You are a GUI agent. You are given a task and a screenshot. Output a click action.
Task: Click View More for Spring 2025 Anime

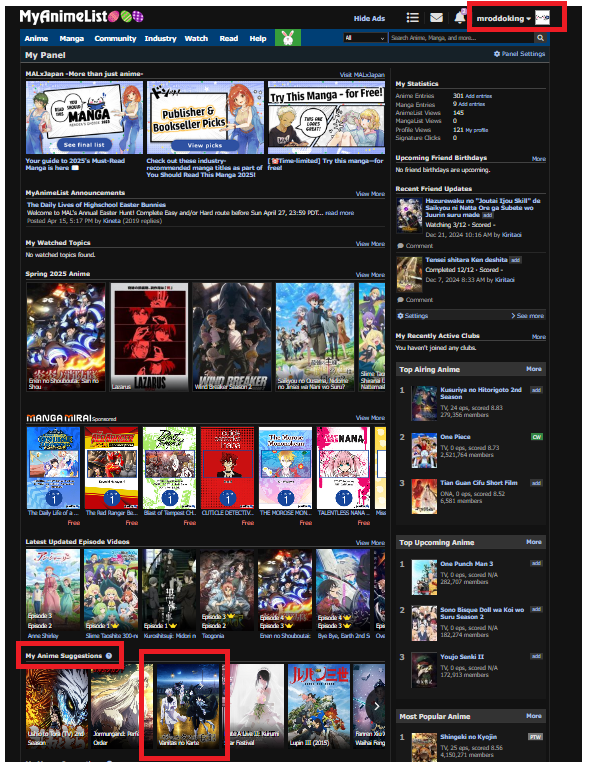(370, 275)
